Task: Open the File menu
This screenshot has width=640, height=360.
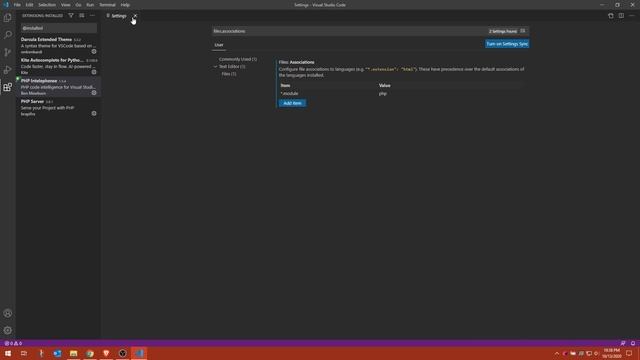Action: 17,5
